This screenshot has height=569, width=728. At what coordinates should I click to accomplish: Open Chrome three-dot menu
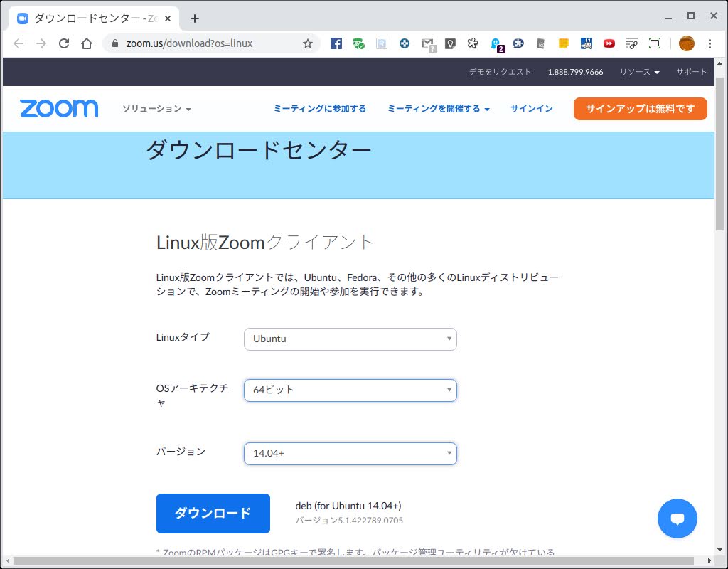coord(710,43)
